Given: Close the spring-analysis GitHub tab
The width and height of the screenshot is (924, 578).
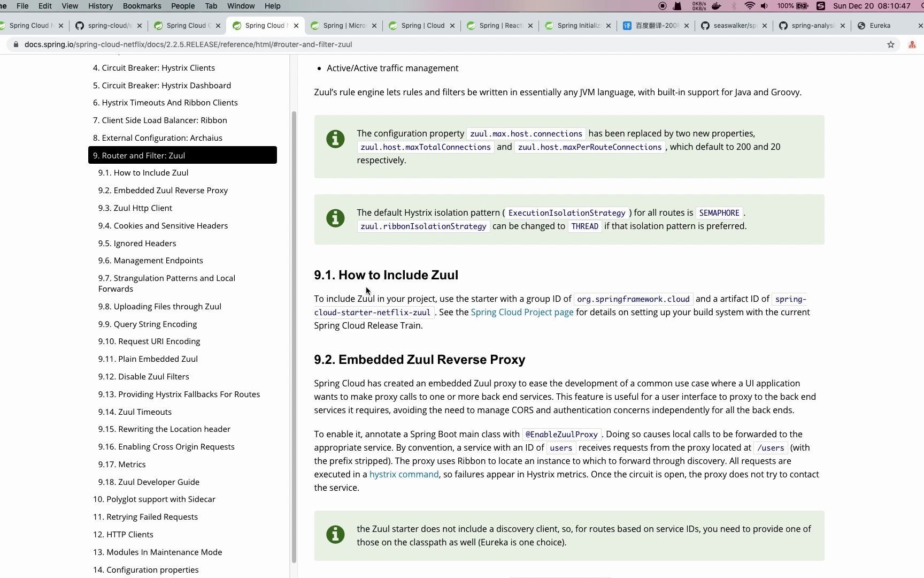Looking at the screenshot, I should (x=843, y=26).
